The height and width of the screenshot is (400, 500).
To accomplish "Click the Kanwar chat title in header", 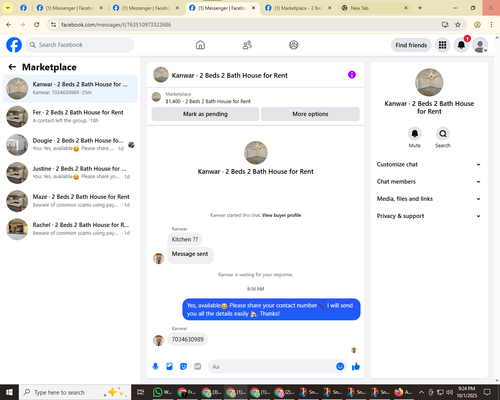I will 229,76.
